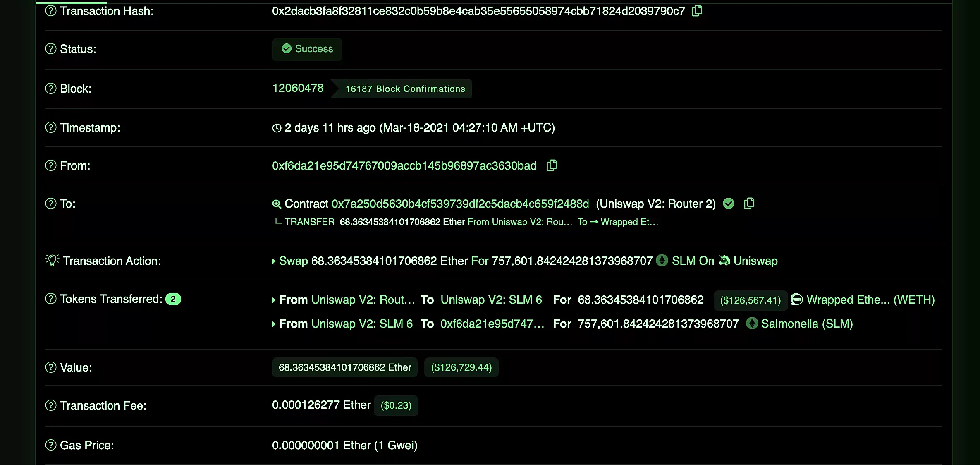Click the $126,729.44 value badge
Viewport: 980px width, 465px height.
(461, 367)
